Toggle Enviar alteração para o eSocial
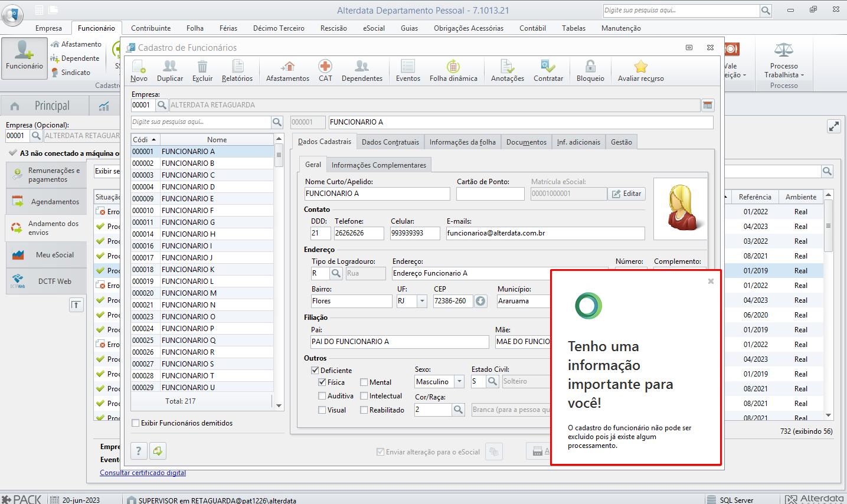 [x=381, y=452]
